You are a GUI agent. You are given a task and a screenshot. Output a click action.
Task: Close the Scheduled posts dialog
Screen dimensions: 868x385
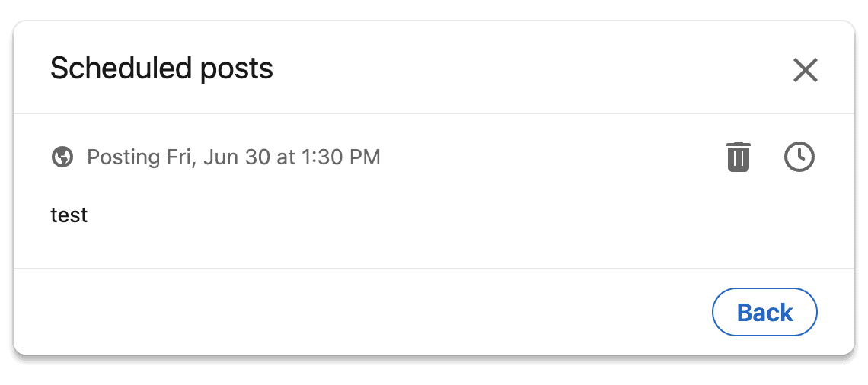(x=805, y=70)
